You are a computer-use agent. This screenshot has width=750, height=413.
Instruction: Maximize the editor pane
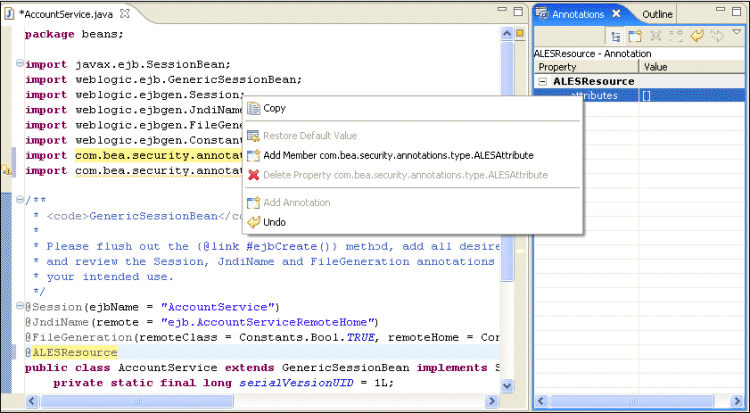[x=518, y=11]
